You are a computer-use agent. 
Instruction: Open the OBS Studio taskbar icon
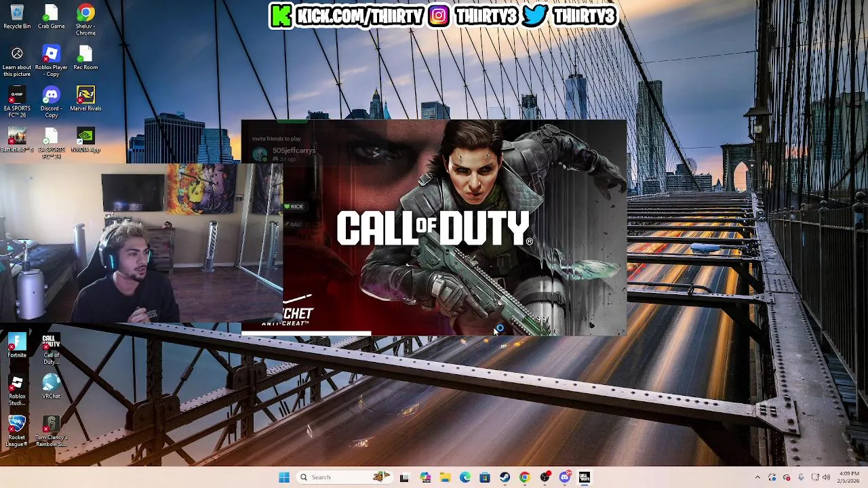tap(545, 477)
